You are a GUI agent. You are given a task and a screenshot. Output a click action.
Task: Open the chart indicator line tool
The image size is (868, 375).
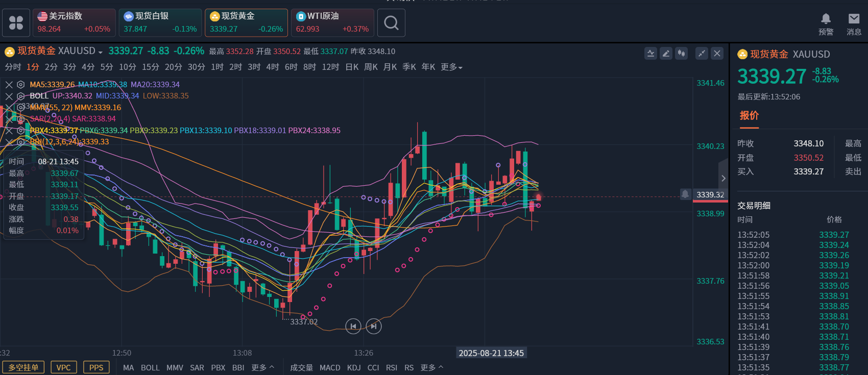click(x=650, y=53)
